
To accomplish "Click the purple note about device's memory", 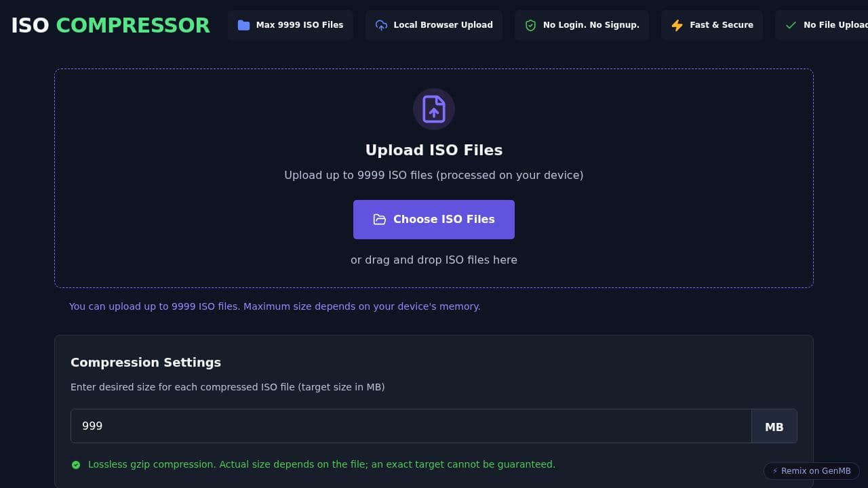I will (x=275, y=306).
